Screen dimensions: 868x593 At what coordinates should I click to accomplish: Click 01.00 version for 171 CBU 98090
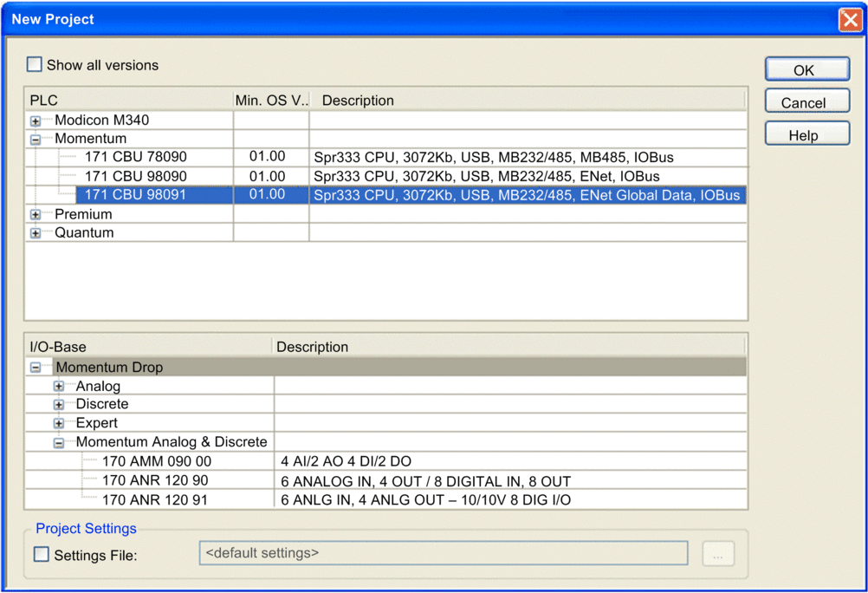tap(268, 176)
